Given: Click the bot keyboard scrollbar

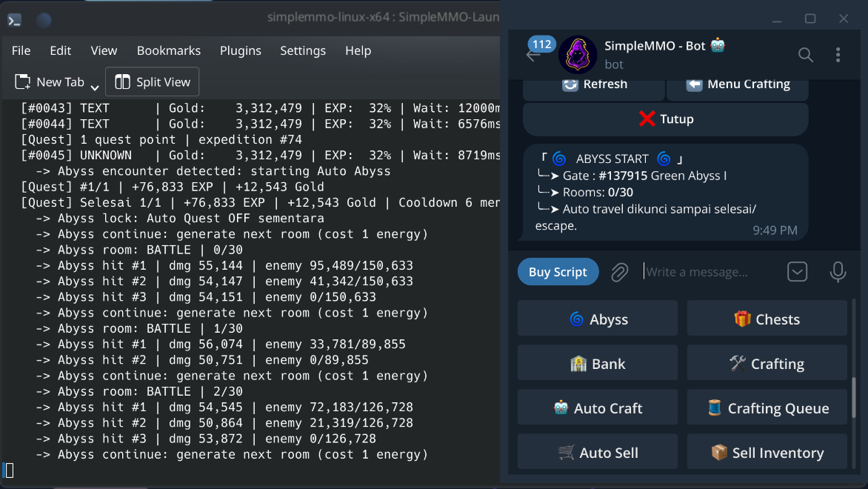Looking at the screenshot, I should [854, 398].
